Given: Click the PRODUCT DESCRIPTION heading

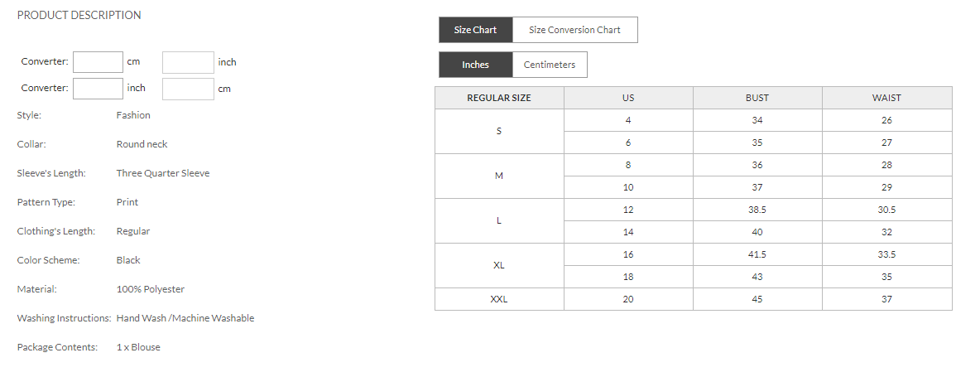Looking at the screenshot, I should (79, 15).
